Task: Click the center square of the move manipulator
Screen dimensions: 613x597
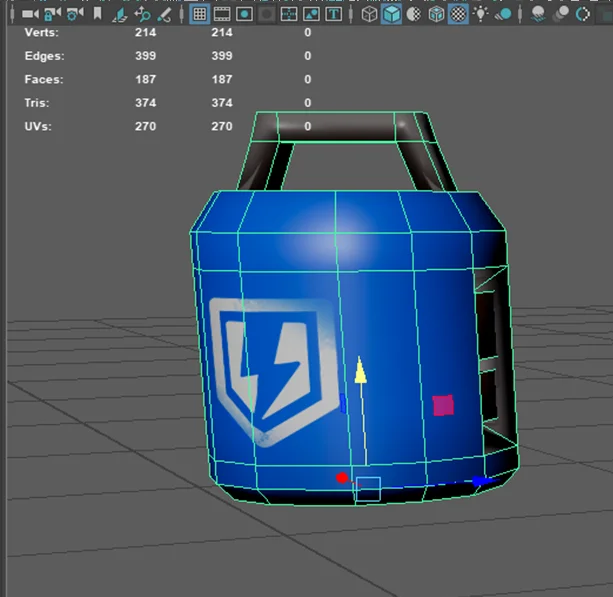Action: click(368, 489)
